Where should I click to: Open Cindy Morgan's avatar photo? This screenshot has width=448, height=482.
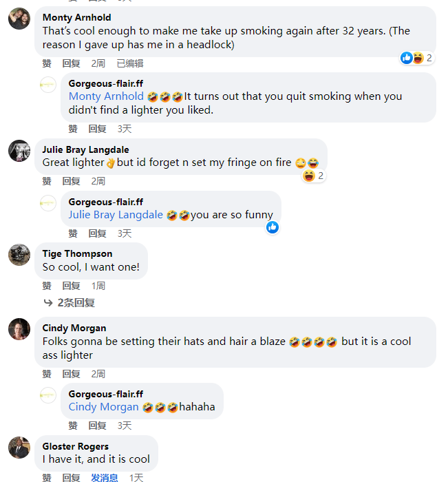(x=19, y=329)
